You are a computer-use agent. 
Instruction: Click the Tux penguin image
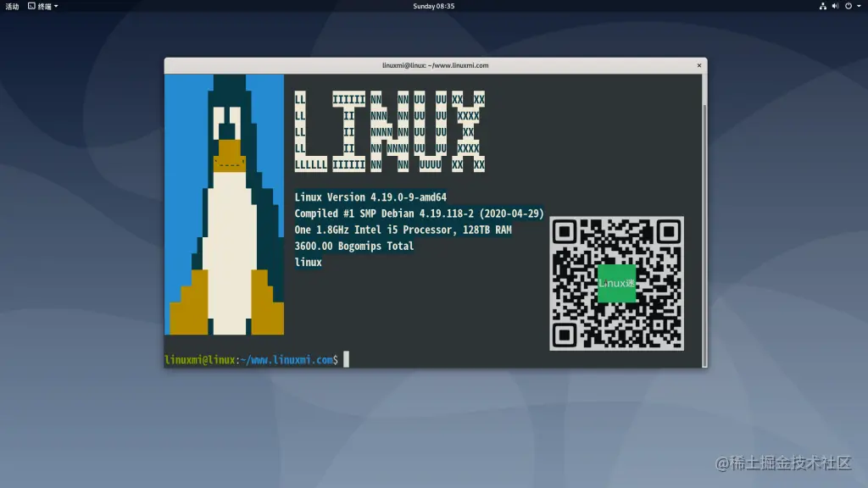click(224, 205)
